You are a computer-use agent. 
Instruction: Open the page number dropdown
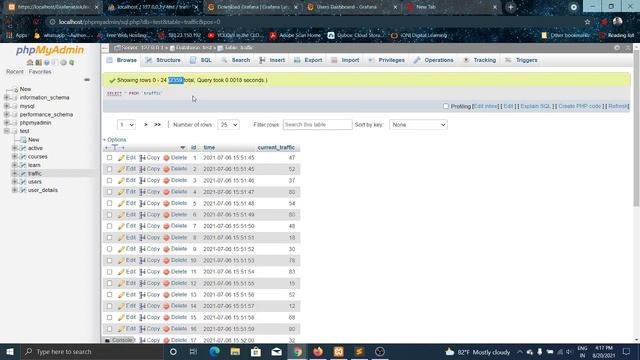point(126,124)
